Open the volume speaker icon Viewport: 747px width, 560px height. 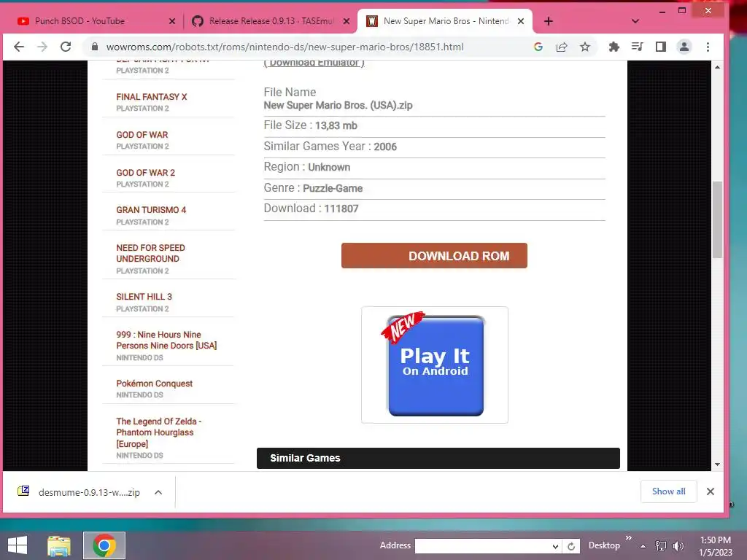pos(678,545)
